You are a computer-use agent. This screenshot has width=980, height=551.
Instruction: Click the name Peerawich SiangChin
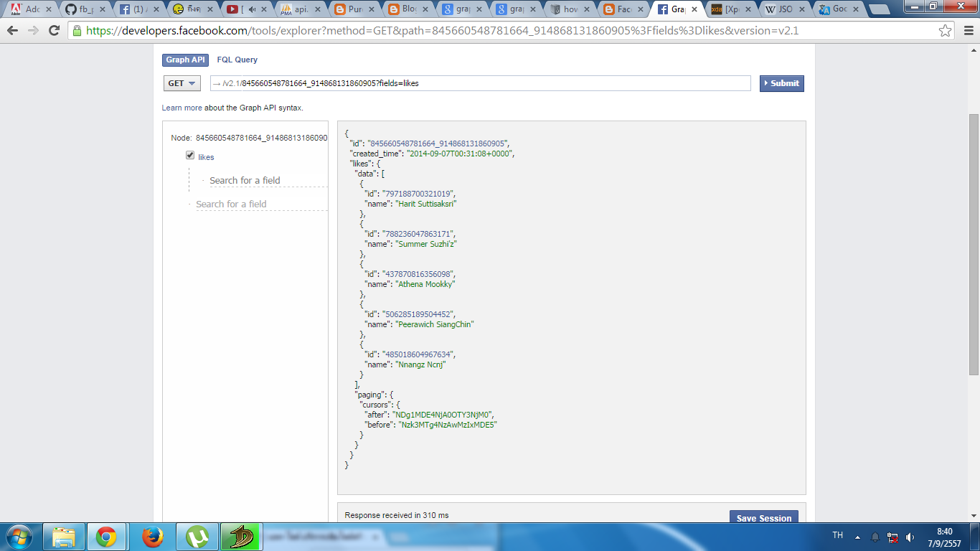point(435,324)
